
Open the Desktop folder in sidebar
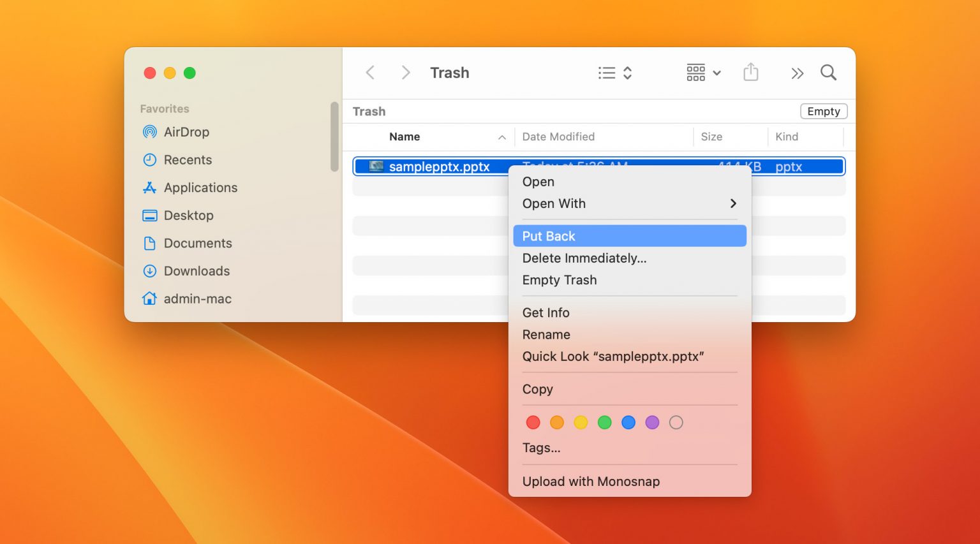189,216
